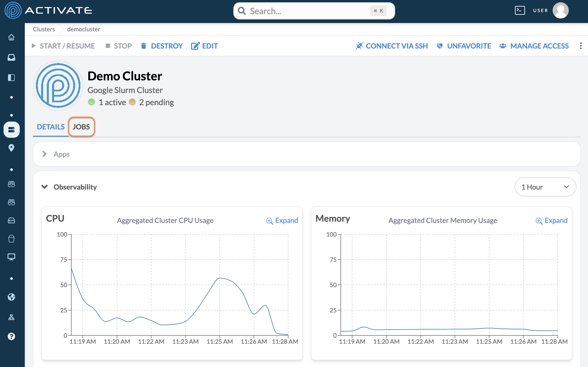Click 'Aggregated Cluster Memory Usage' subtitle

coord(443,220)
